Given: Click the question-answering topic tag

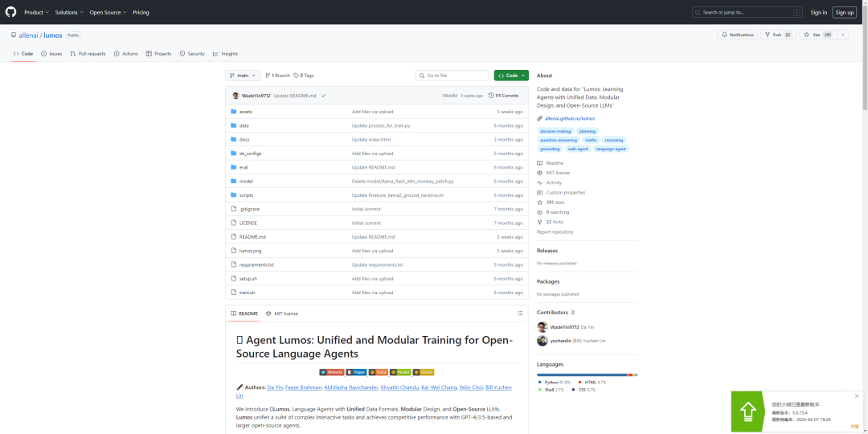Looking at the screenshot, I should (559, 140).
